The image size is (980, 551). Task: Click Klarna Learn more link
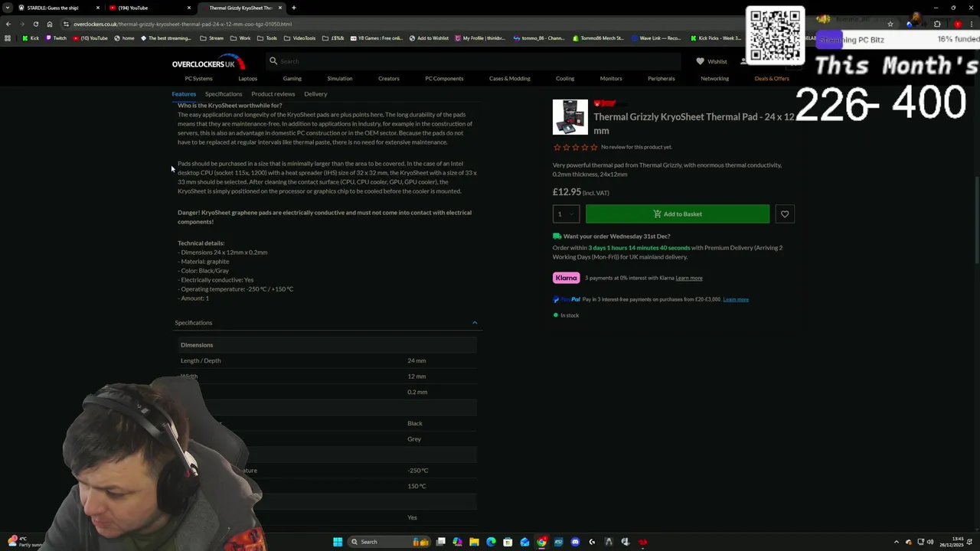click(689, 279)
